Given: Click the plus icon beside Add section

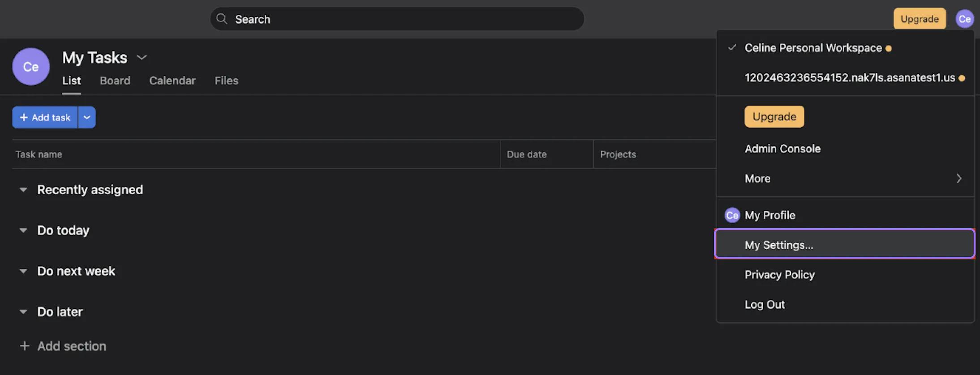Looking at the screenshot, I should click(25, 345).
